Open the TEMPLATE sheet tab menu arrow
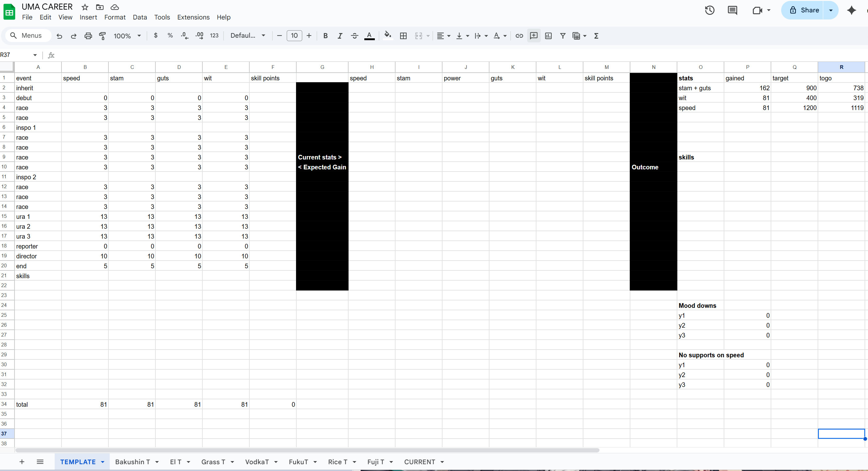The width and height of the screenshot is (868, 471). (x=103, y=462)
